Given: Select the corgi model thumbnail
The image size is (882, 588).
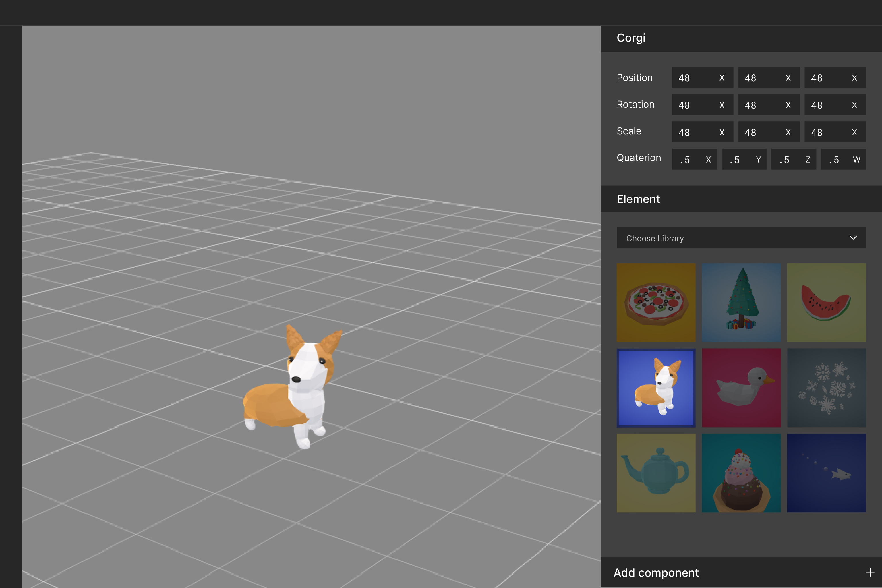Looking at the screenshot, I should [656, 388].
